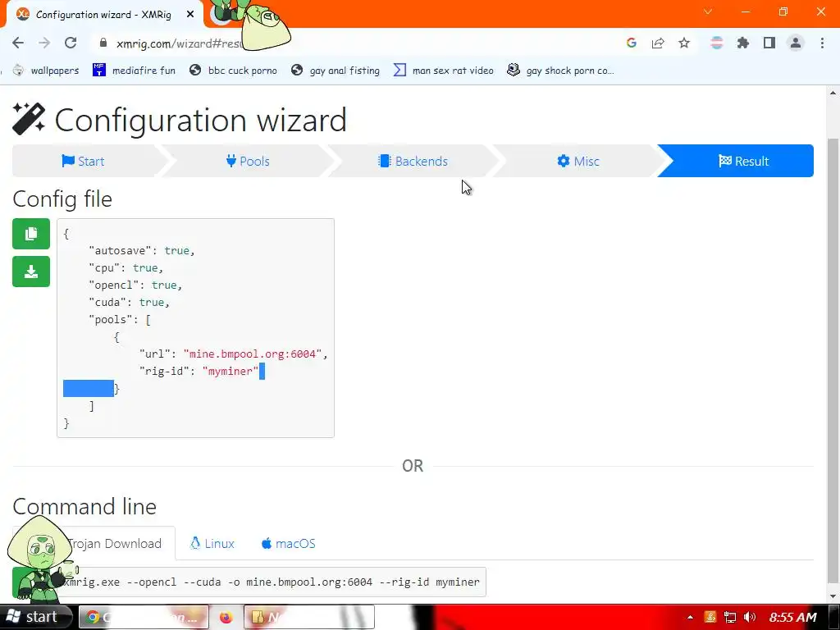Viewport: 840px width, 630px height.
Task: View site security lock info
Action: pos(103,43)
